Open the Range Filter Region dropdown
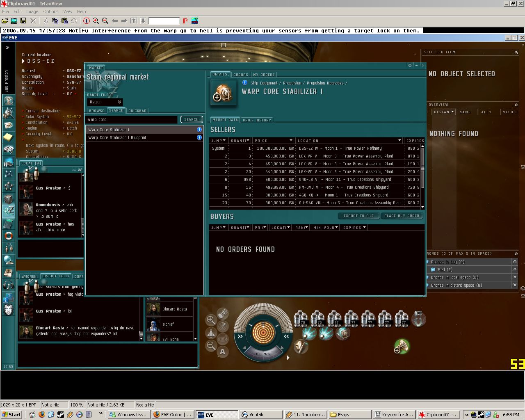The width and height of the screenshot is (525, 420). coord(105,102)
